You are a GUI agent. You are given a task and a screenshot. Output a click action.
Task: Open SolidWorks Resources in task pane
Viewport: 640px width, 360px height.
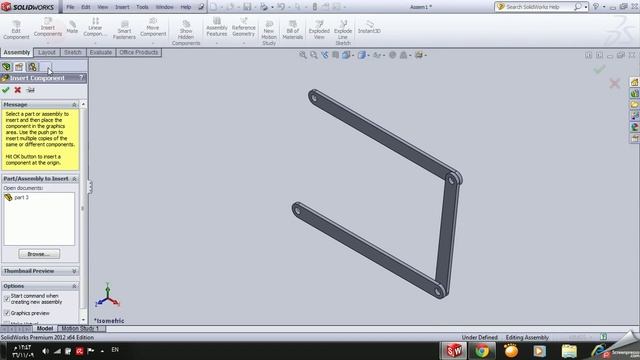pyautogui.click(x=634, y=82)
